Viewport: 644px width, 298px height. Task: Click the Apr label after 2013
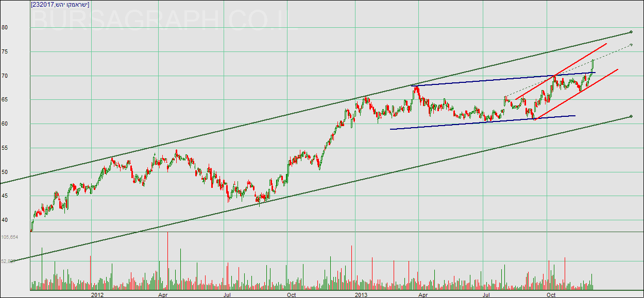[423, 295]
